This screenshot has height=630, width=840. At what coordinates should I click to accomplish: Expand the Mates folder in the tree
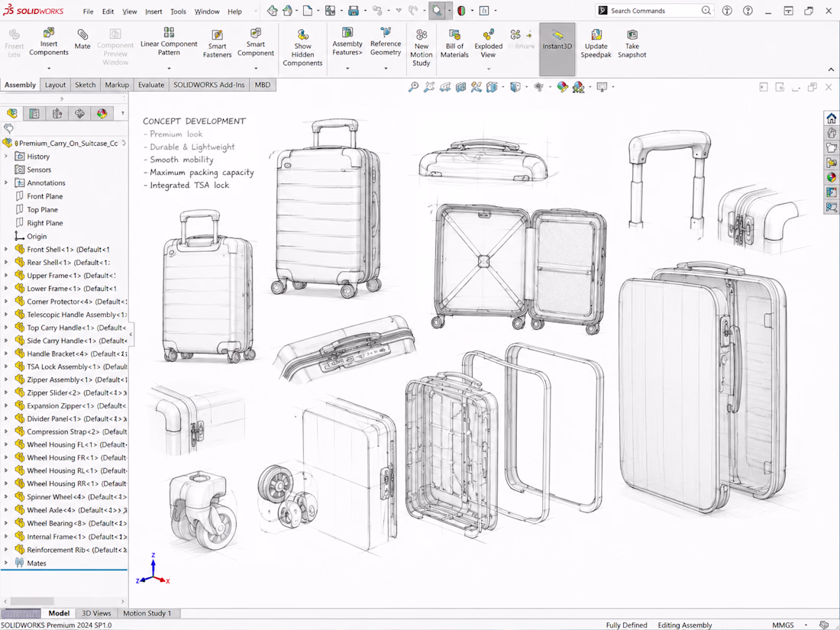[x=6, y=563]
